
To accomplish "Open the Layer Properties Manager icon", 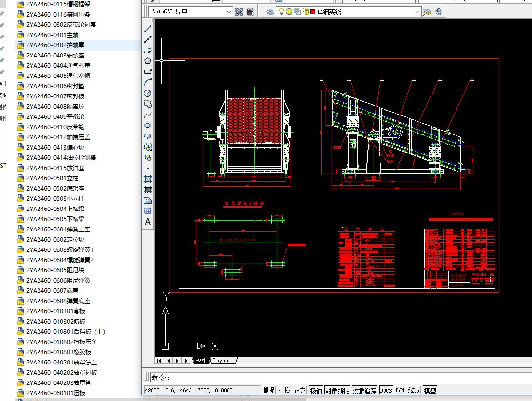I will 270,12.
